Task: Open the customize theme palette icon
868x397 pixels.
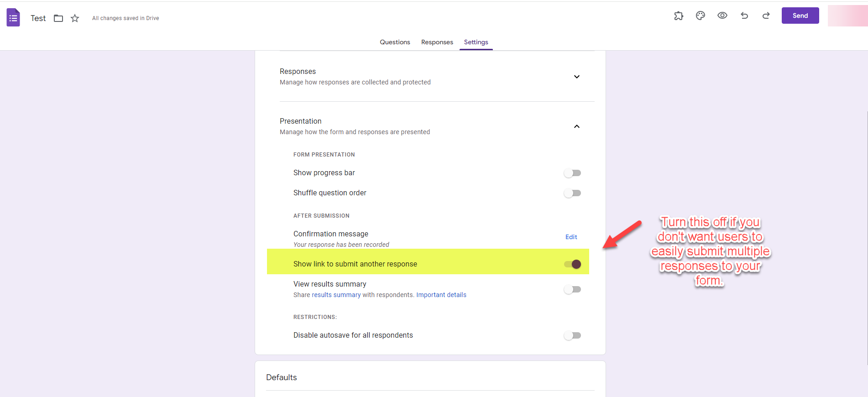Action: click(701, 16)
